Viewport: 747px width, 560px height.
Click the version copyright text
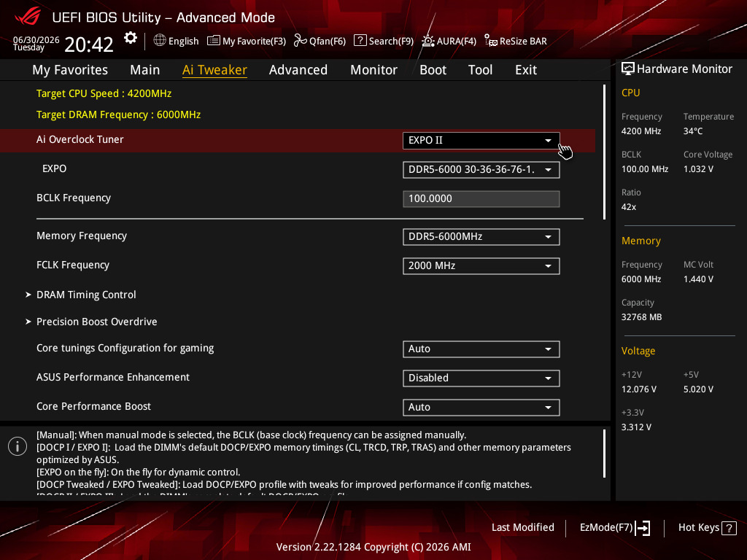pyautogui.click(x=373, y=547)
